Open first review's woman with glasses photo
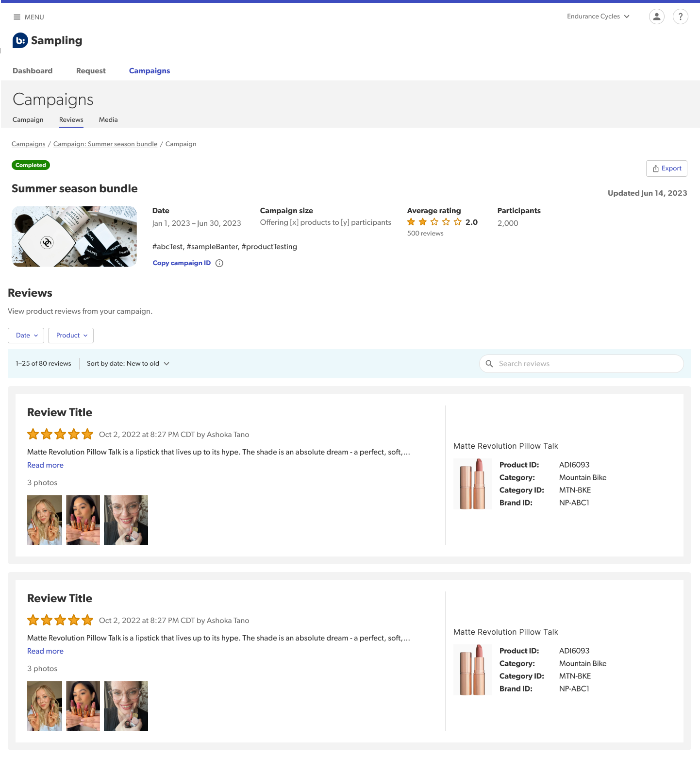The image size is (700, 758). (x=126, y=520)
